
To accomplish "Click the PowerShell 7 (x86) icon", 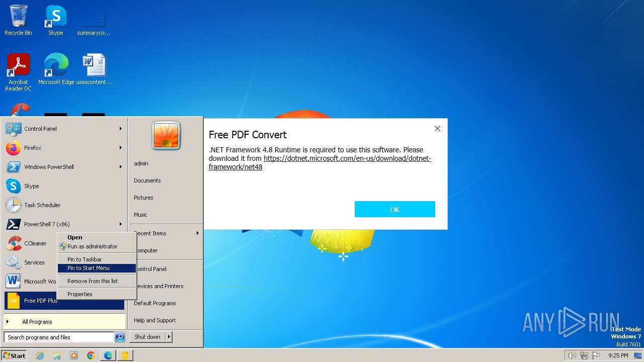I will 13,224.
